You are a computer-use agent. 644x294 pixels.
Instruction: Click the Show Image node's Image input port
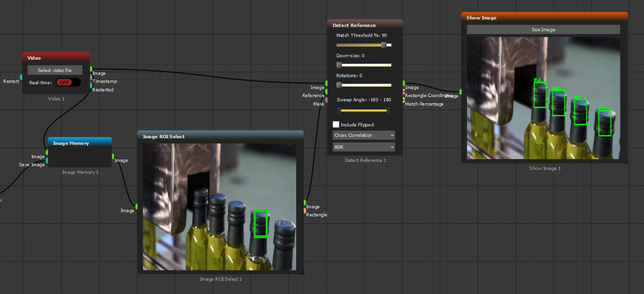coord(461,91)
